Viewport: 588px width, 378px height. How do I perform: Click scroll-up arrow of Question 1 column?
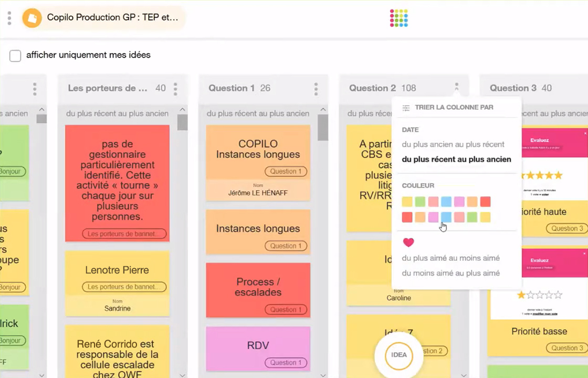(323, 110)
